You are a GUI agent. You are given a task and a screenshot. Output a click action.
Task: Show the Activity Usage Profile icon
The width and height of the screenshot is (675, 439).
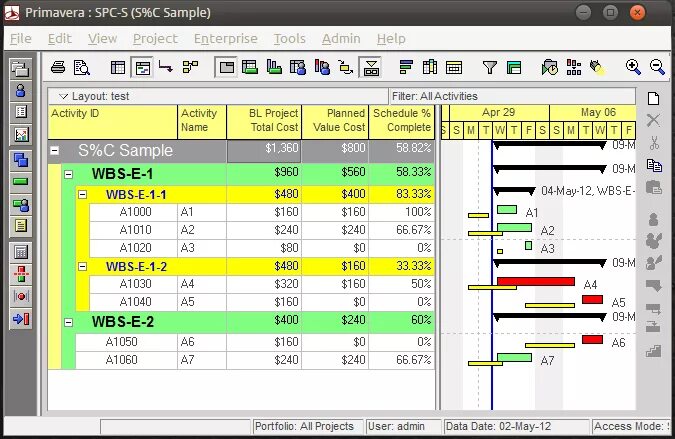(x=274, y=67)
